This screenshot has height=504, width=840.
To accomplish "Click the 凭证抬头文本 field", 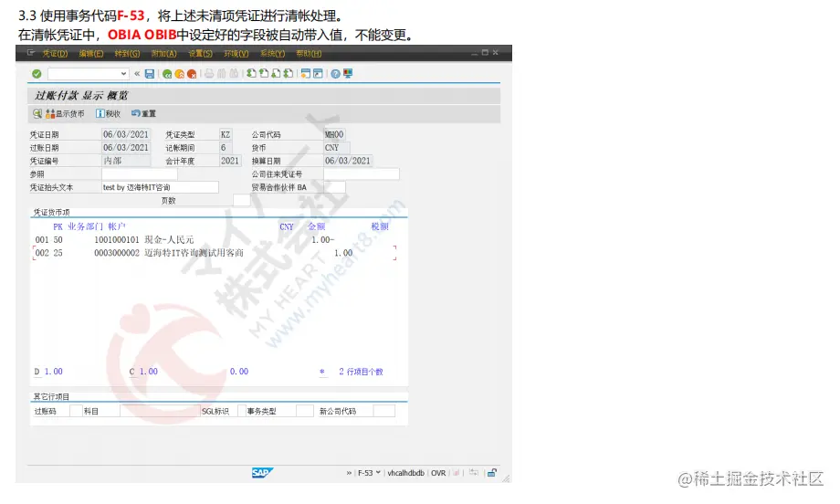I will click(x=160, y=187).
